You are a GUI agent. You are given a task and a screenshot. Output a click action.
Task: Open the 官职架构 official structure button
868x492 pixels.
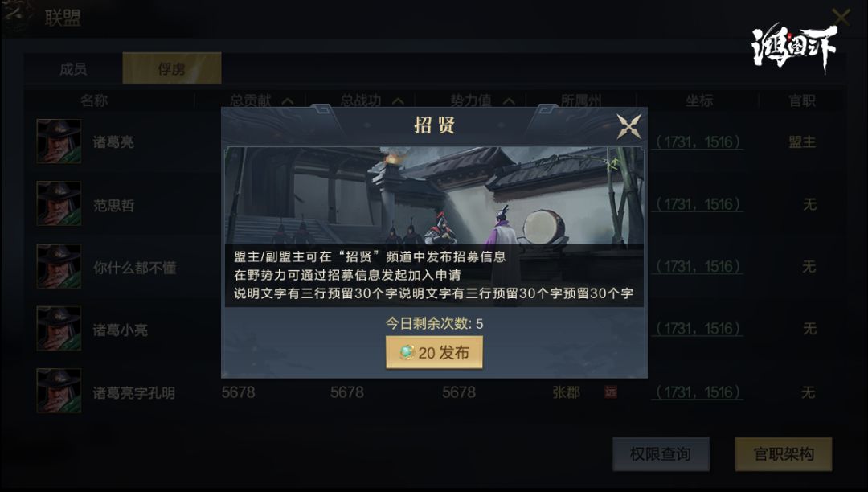point(784,454)
